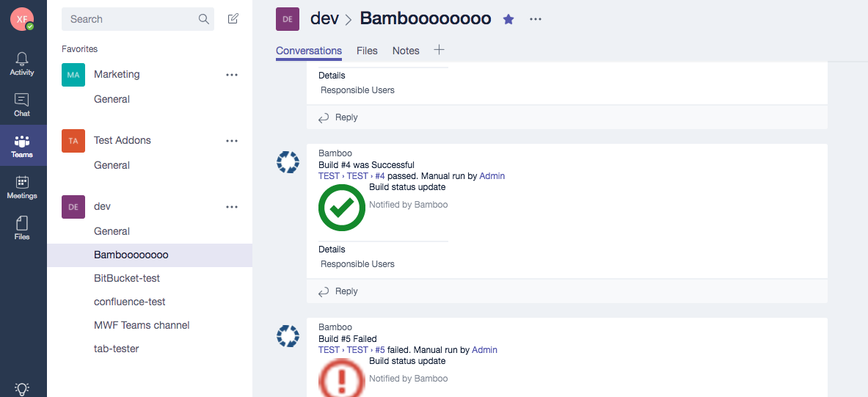Click Details in Build #4 card
This screenshot has width=868, height=397.
tap(332, 250)
